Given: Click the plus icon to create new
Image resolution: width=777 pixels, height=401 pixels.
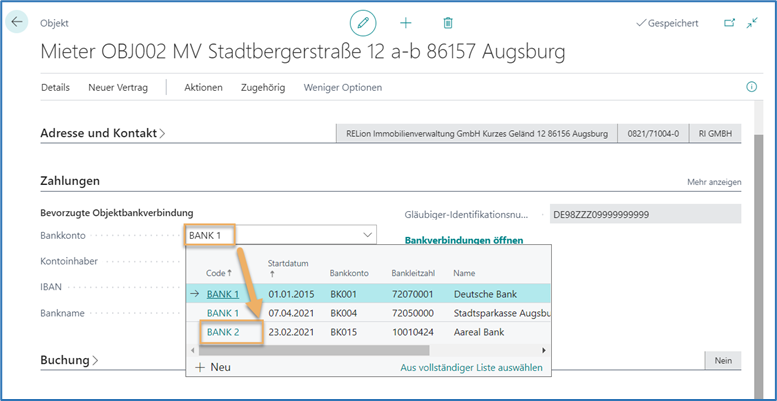Looking at the screenshot, I should (406, 22).
